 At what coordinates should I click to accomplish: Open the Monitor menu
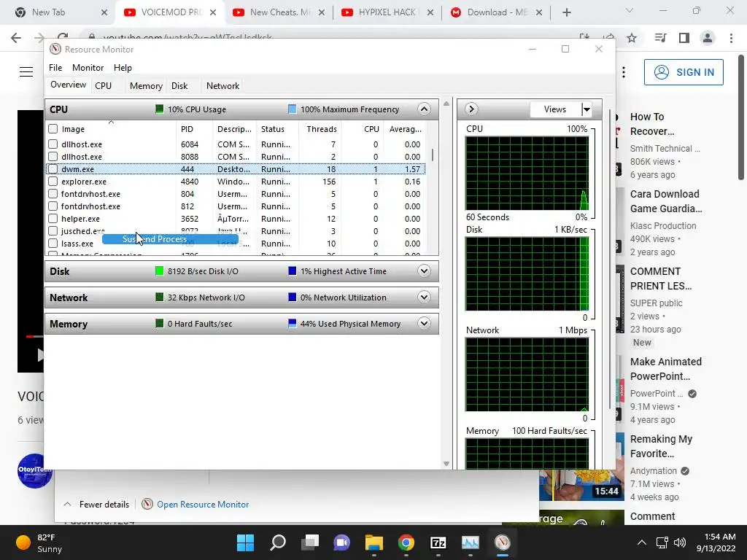pos(88,68)
